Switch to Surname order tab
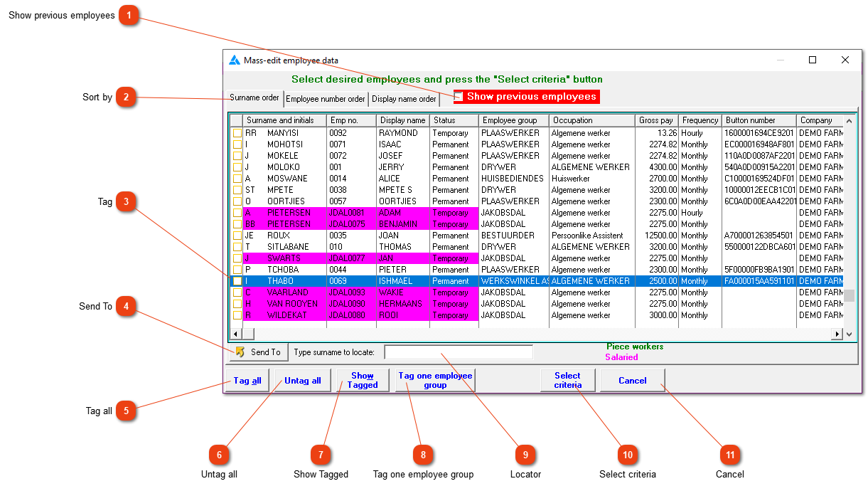Viewport: 868px width, 491px height. tap(254, 98)
